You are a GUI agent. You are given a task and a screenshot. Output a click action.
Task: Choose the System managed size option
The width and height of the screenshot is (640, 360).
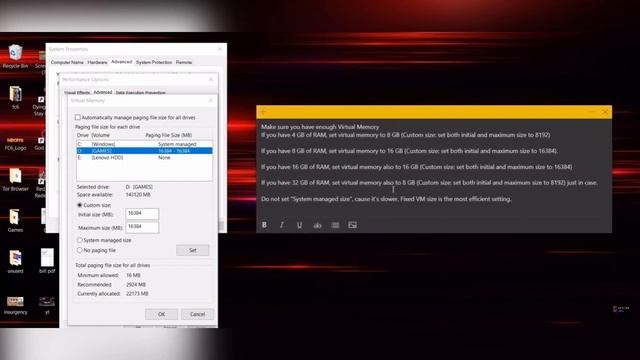point(80,240)
